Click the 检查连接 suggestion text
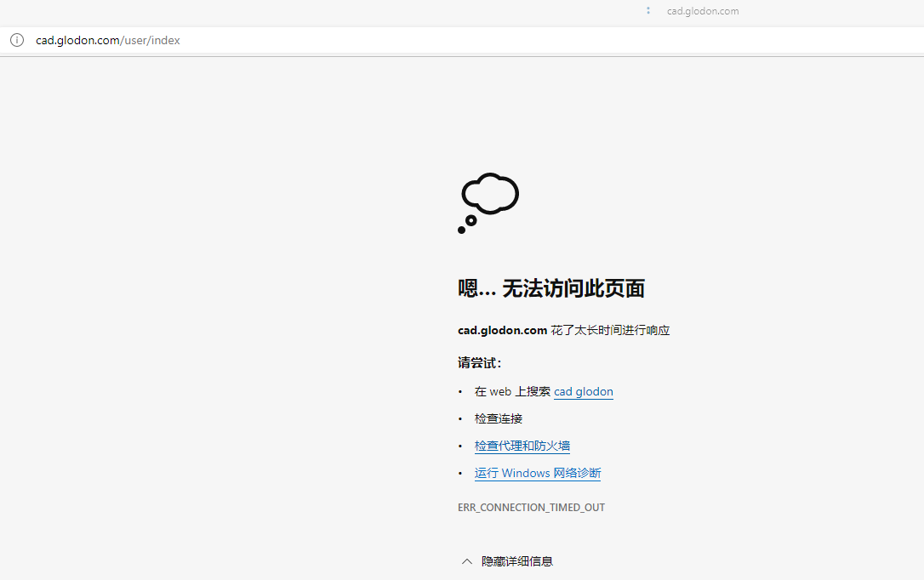Screen dimensions: 924x580 (499, 418)
